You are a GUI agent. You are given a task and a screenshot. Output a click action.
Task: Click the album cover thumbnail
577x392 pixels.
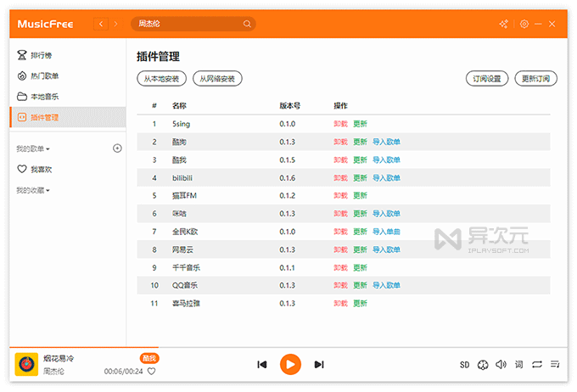pyautogui.click(x=26, y=364)
